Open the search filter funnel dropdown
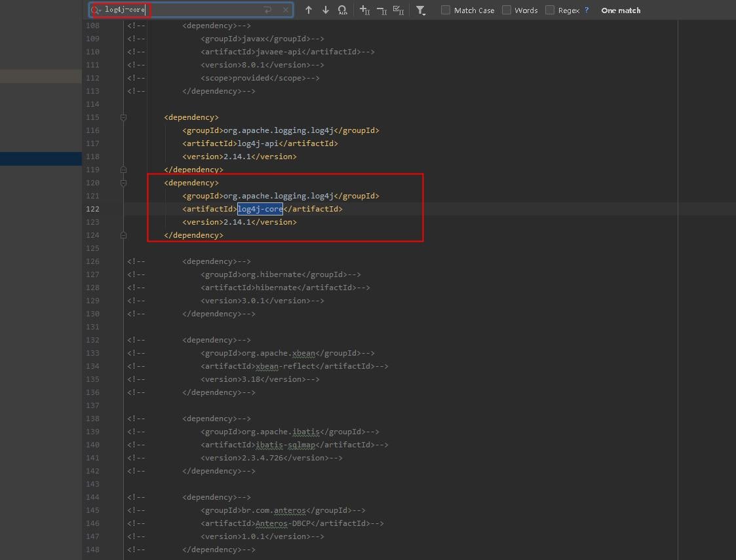This screenshot has width=736, height=560. [421, 10]
